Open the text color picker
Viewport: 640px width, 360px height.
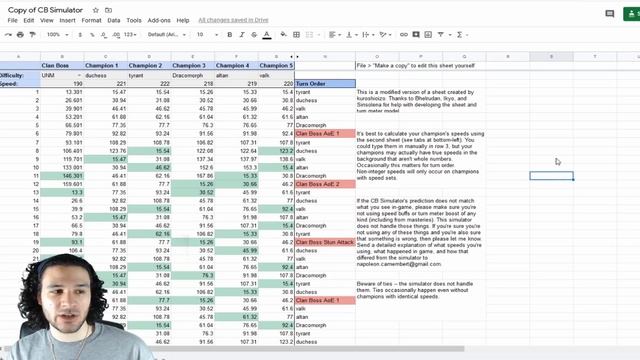pos(267,35)
